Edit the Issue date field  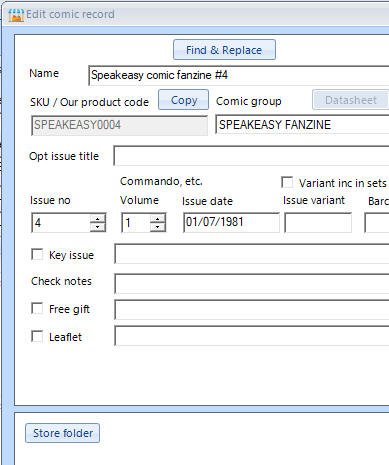click(x=231, y=222)
